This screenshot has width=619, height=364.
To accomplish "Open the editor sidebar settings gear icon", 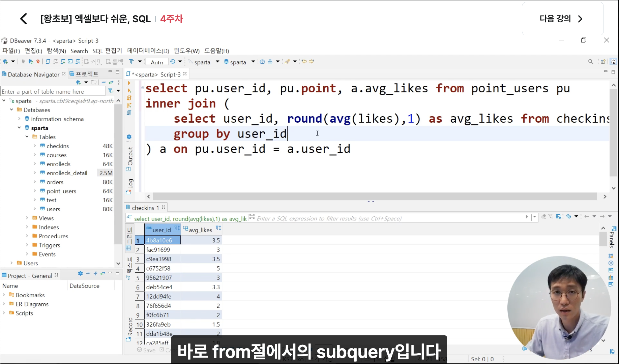I will click(129, 137).
